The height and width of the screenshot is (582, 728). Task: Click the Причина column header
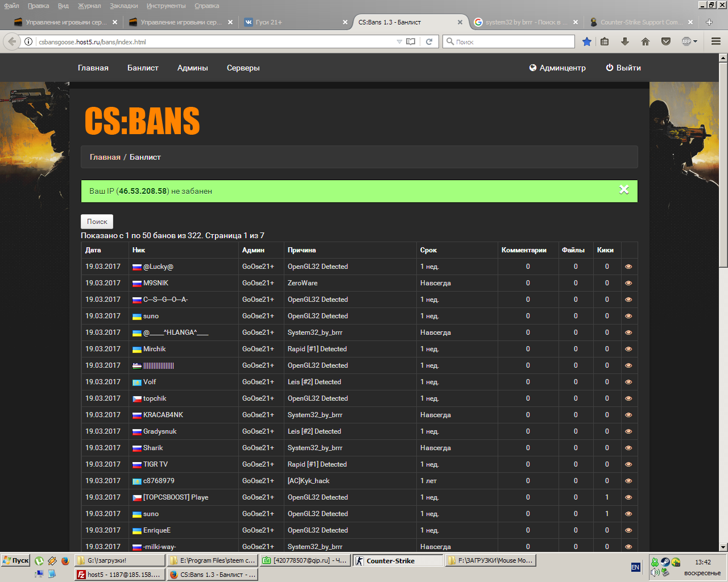click(302, 250)
